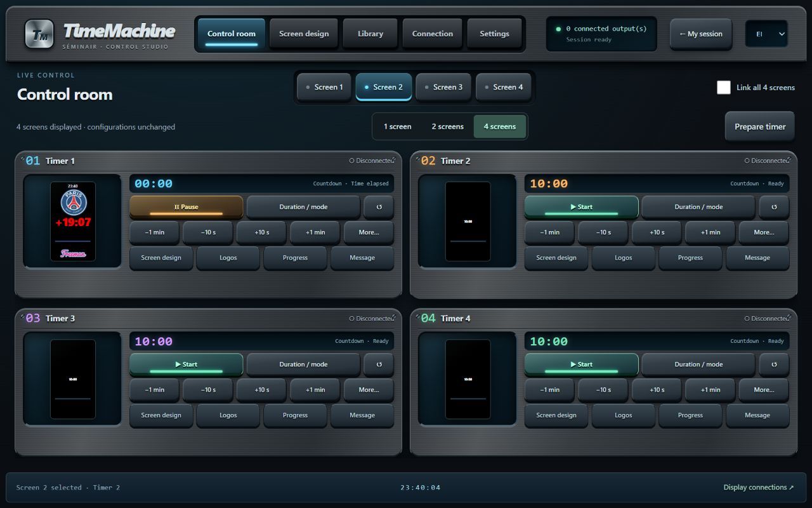
Task: Reset Timer 1 with the reset icon
Action: tap(379, 207)
